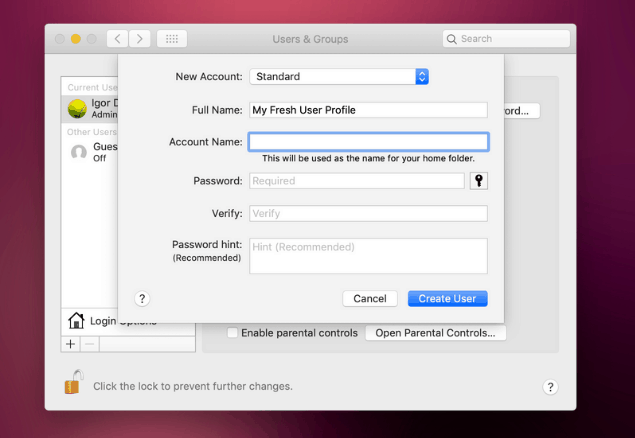
Task: Focus the Verify password field
Action: point(368,213)
